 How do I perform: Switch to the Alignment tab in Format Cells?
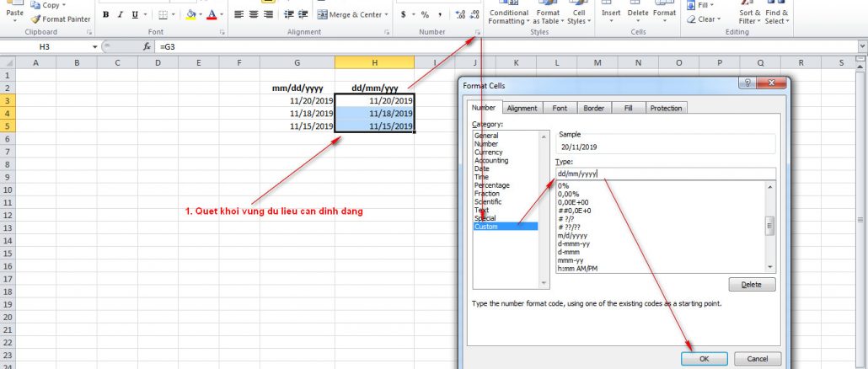[x=522, y=108]
